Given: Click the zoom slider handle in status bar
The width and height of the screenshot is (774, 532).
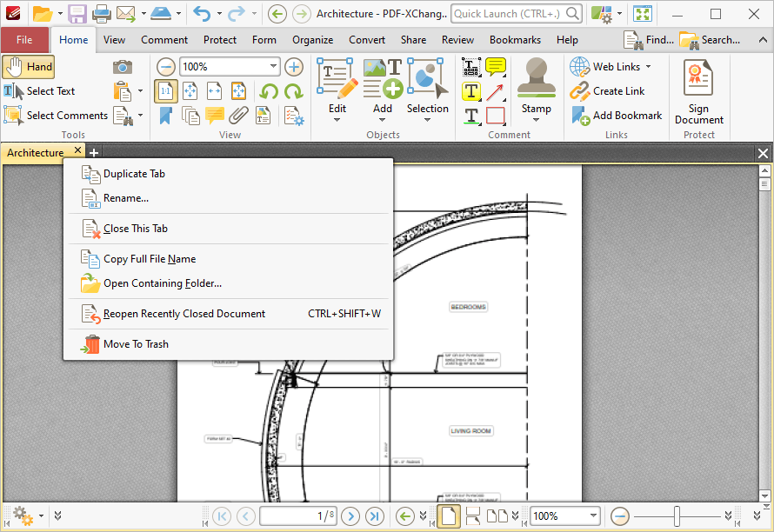Looking at the screenshot, I should tap(677, 516).
